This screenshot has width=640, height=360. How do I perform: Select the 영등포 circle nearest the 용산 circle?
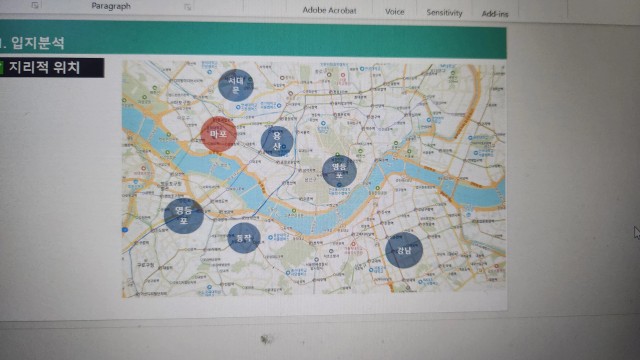tap(339, 171)
